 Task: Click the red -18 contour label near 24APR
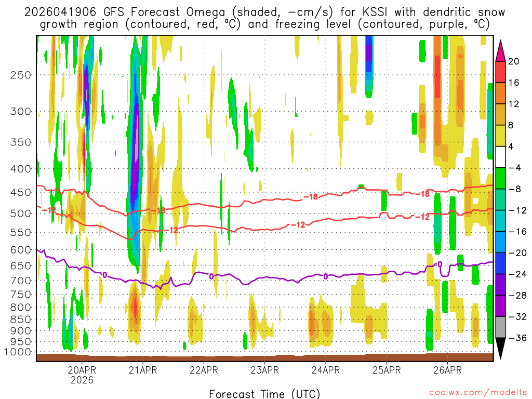311,197
